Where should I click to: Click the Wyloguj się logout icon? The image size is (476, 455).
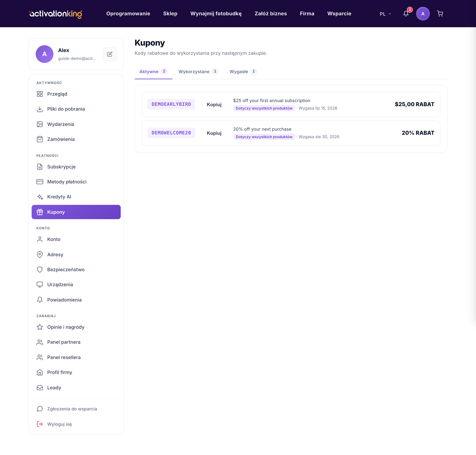point(40,424)
